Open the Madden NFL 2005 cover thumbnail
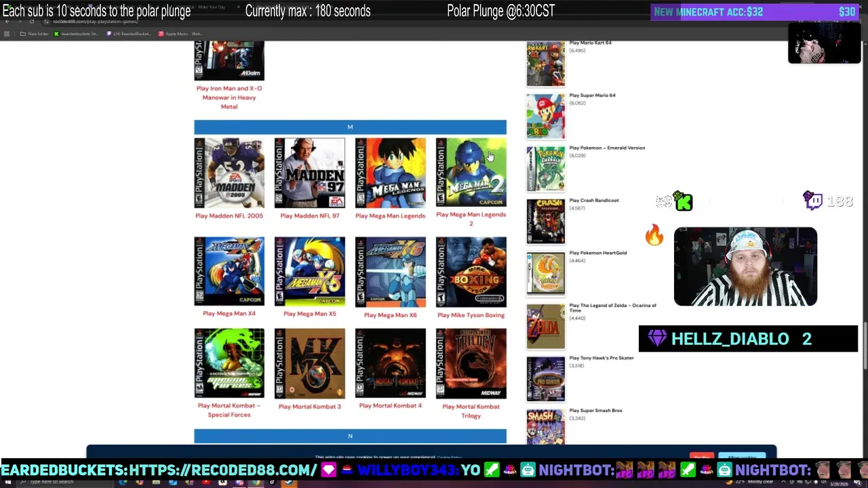This screenshot has height=488, width=868. pos(229,173)
